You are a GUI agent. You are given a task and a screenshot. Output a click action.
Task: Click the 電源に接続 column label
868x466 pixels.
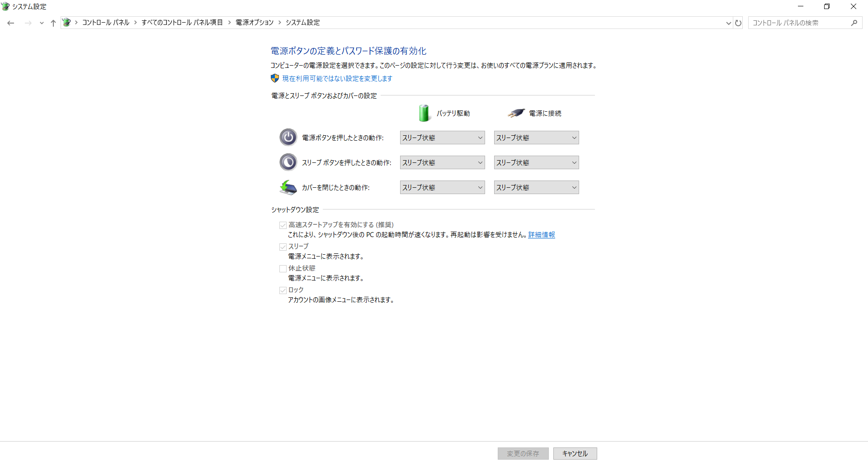coord(545,114)
